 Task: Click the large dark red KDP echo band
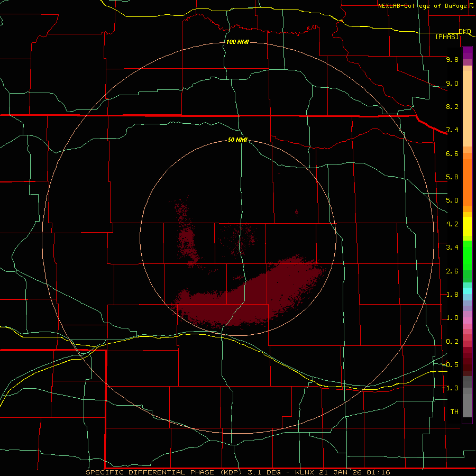[249, 297]
